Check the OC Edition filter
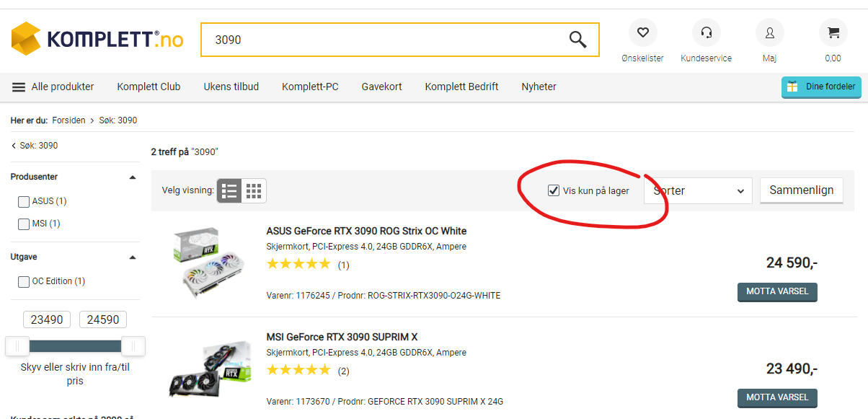Viewport: 868px width, 419px height. (24, 281)
